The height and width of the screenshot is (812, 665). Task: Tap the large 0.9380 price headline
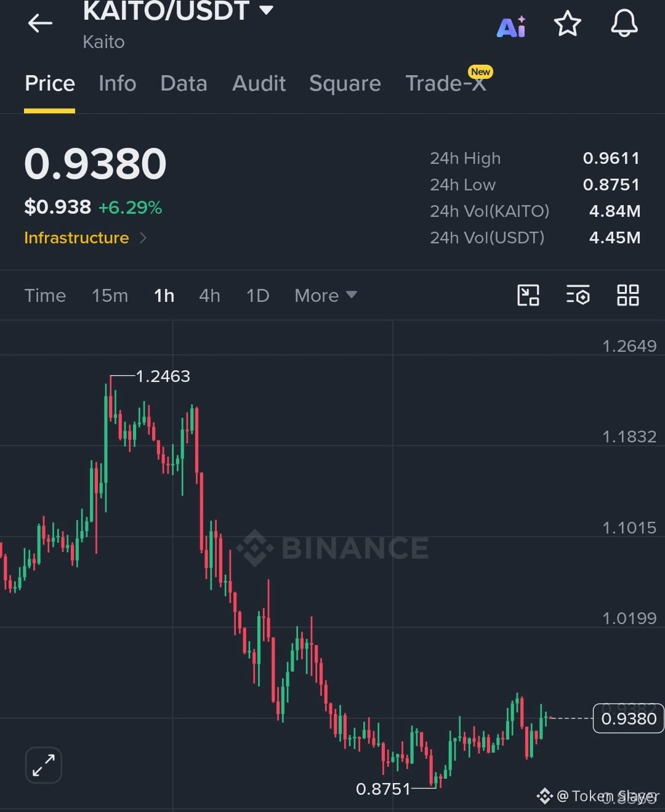point(95,164)
